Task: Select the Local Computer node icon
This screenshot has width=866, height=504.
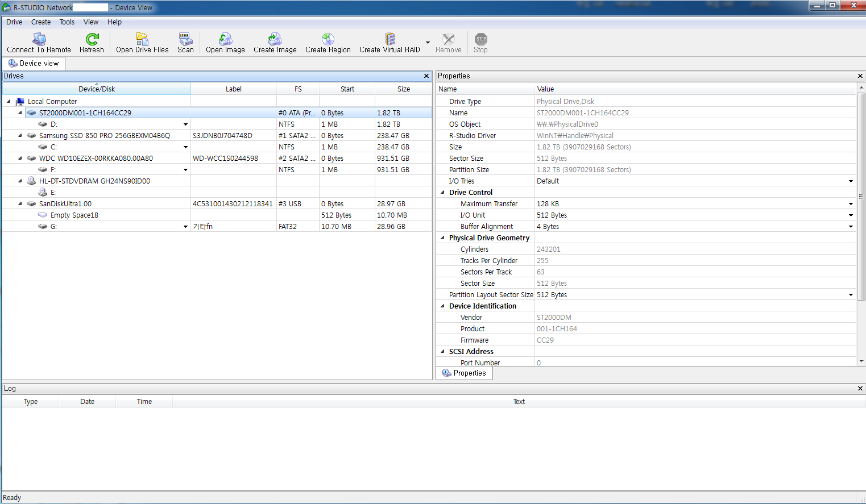Action: point(20,102)
